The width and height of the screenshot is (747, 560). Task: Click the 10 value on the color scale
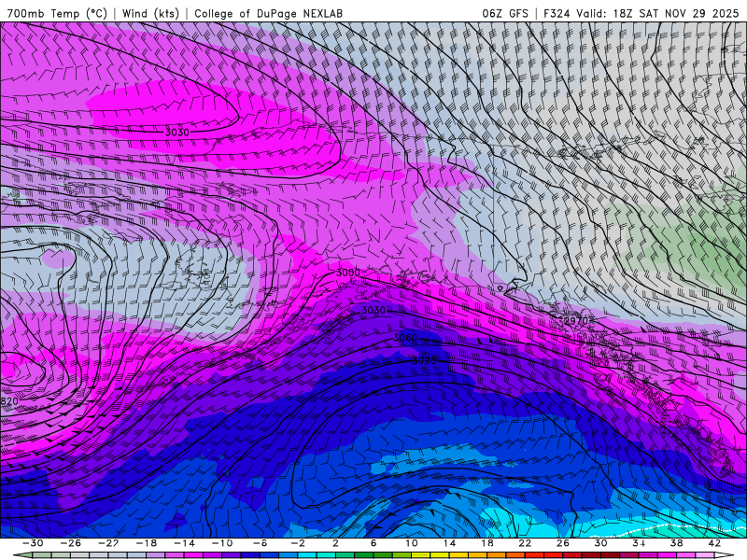coord(411,543)
